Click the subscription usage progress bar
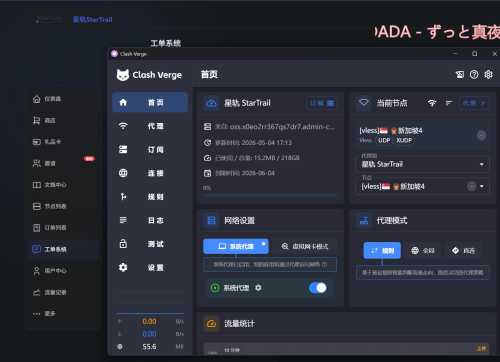500x362 pixels. pyautogui.click(x=270, y=196)
